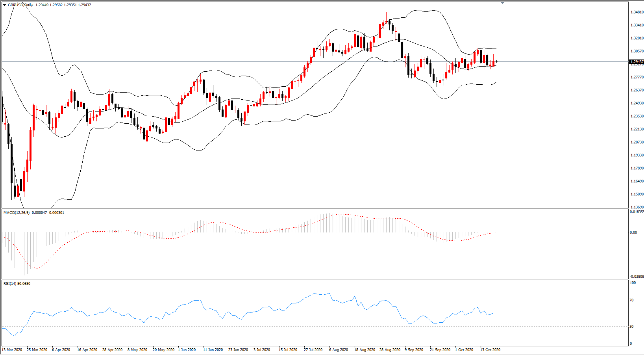Click the 11 Jun 2020 date marker
The image size is (644, 355).
213,350
